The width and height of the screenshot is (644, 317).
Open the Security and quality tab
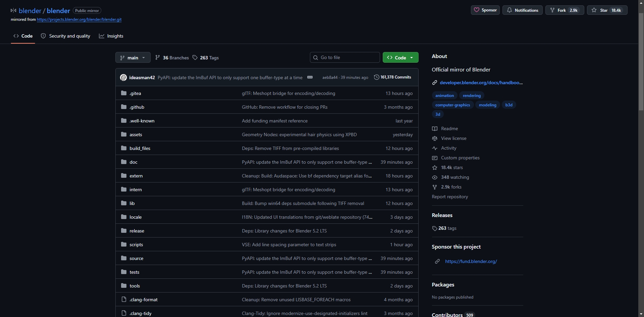(65, 36)
